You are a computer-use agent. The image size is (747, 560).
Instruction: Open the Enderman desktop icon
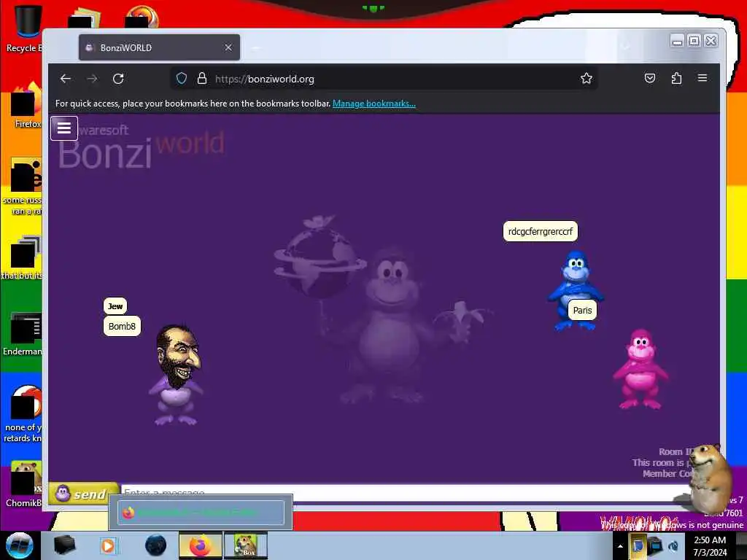pyautogui.click(x=23, y=333)
